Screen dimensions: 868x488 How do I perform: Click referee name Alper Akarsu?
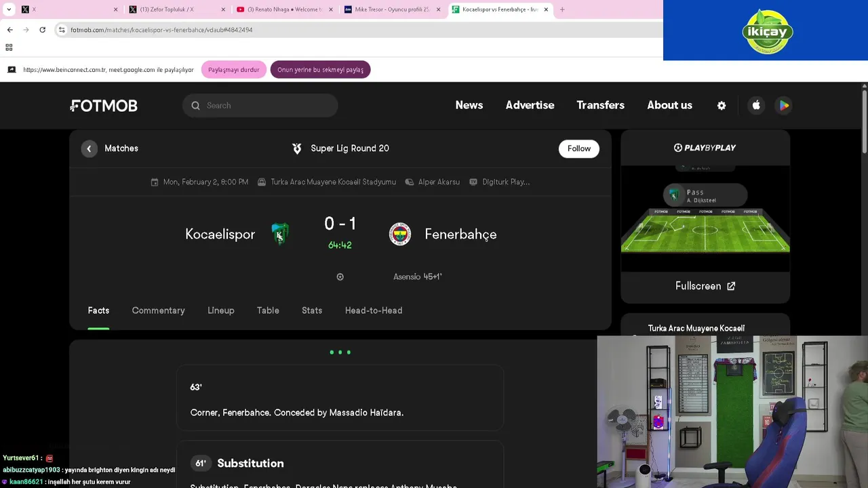[439, 182]
